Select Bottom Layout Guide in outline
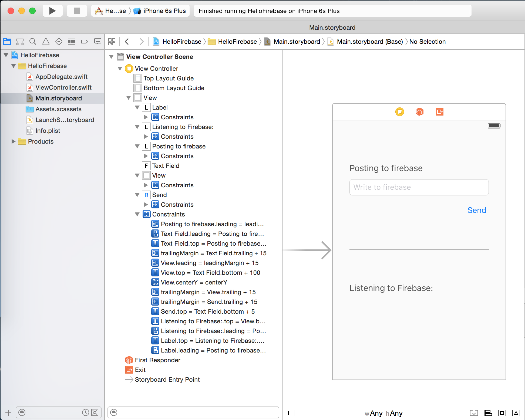The image size is (525, 420). [x=174, y=88]
